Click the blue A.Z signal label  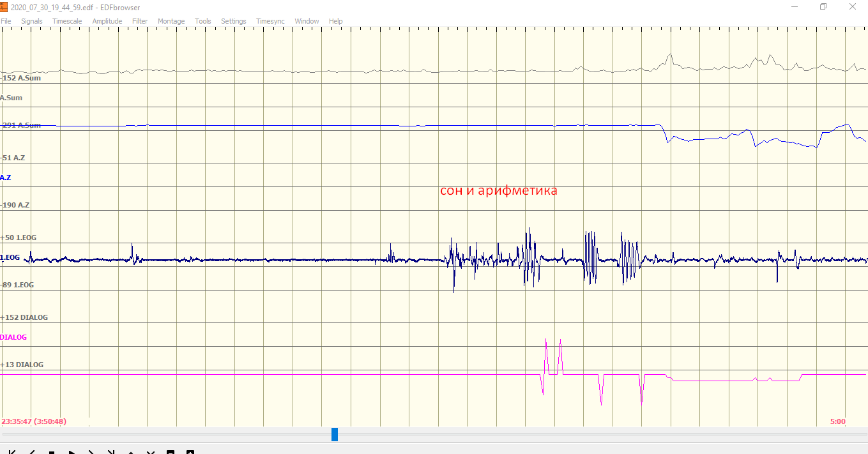coord(6,178)
